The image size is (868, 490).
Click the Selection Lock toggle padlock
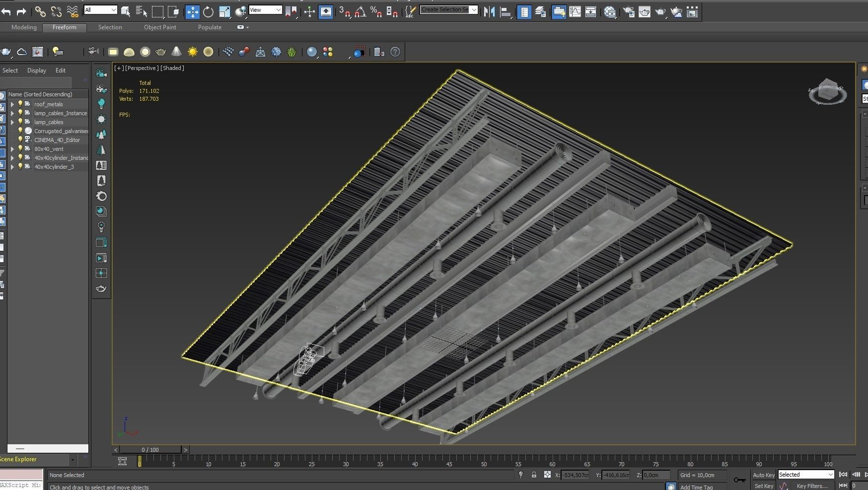[534, 475]
